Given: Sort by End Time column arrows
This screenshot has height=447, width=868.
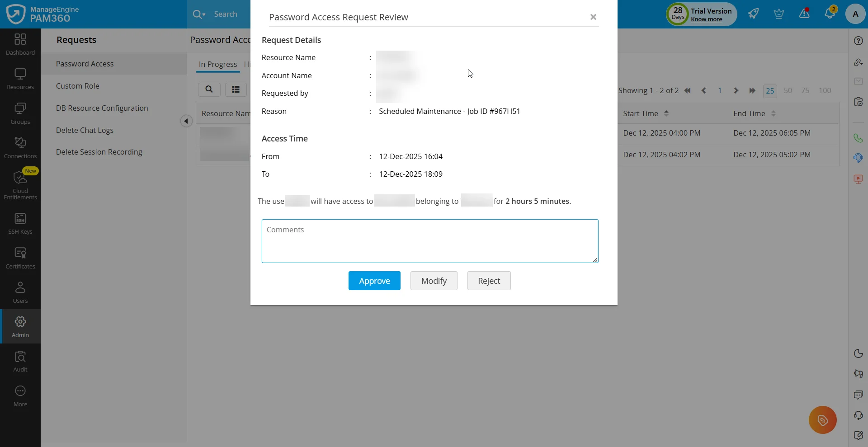Looking at the screenshot, I should pyautogui.click(x=774, y=113).
